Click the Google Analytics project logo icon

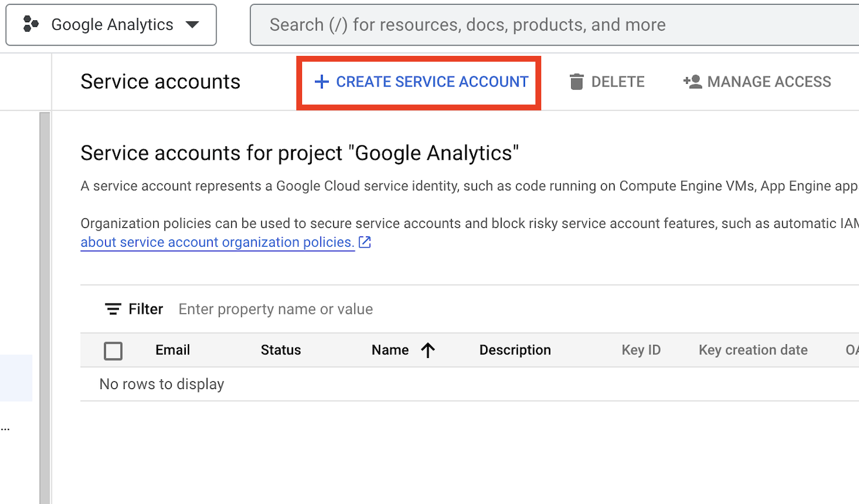(x=31, y=24)
